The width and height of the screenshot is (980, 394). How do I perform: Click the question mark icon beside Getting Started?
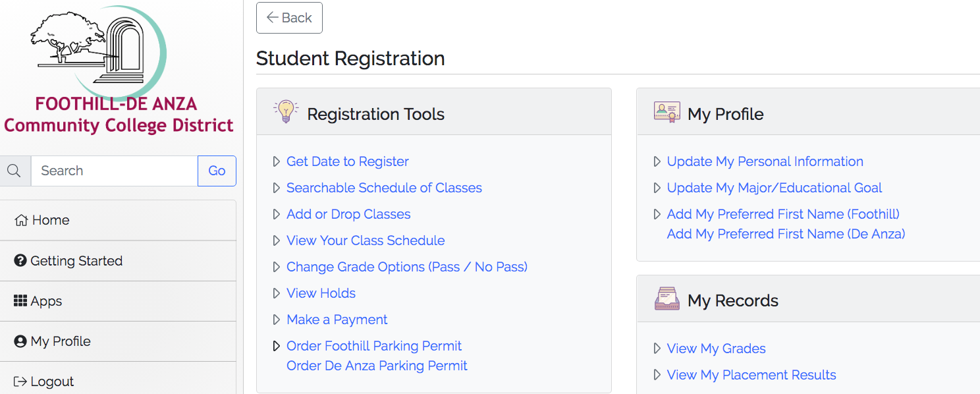point(20,260)
